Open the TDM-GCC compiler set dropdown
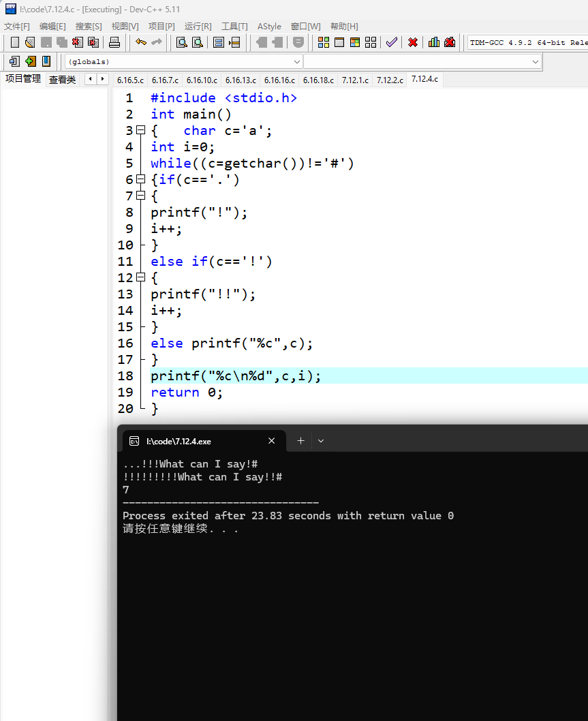The image size is (588, 721). pyautogui.click(x=528, y=42)
